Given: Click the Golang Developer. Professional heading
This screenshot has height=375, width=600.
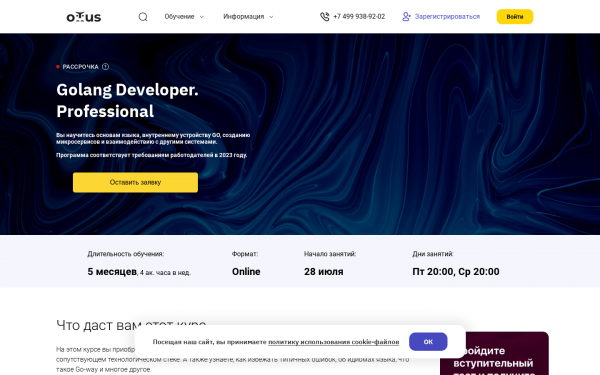Looking at the screenshot, I should [127, 101].
